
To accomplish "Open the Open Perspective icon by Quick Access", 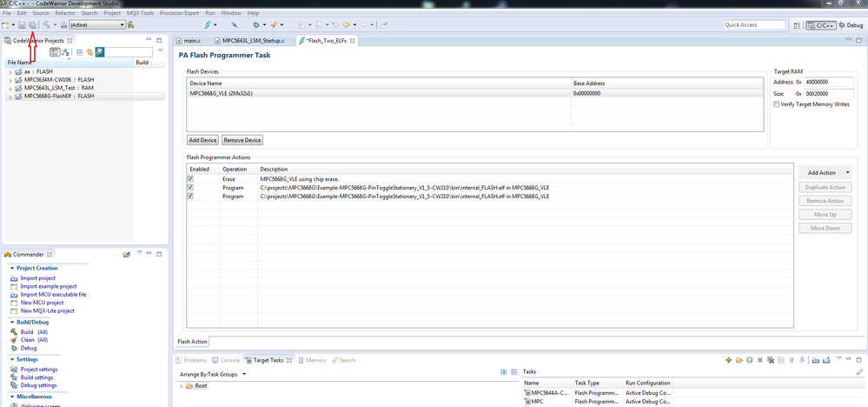I will click(797, 25).
